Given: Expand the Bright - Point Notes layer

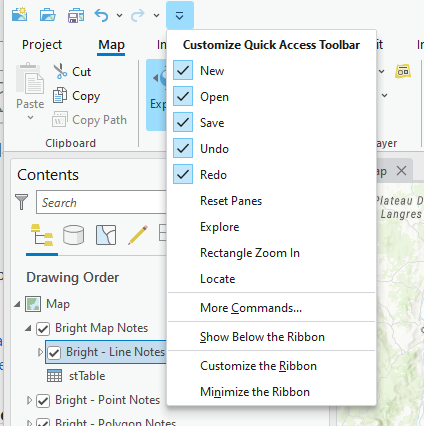Looking at the screenshot, I should 29,400.
